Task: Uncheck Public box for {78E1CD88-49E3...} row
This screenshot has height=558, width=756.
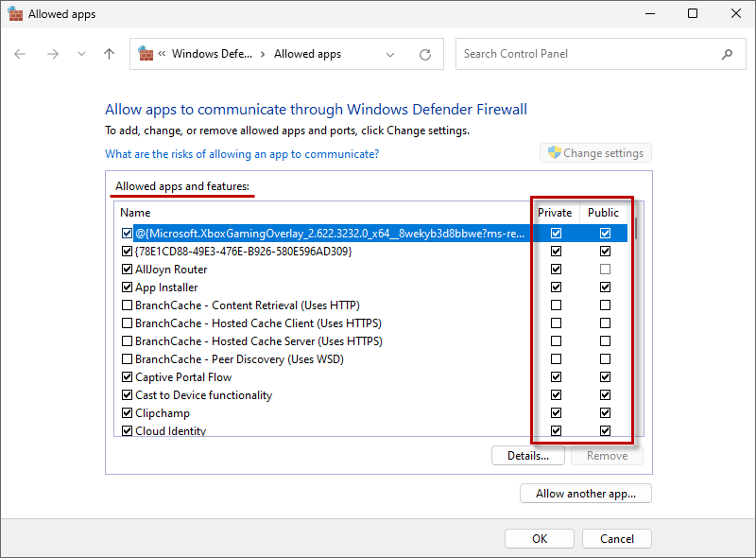Action: coord(605,252)
